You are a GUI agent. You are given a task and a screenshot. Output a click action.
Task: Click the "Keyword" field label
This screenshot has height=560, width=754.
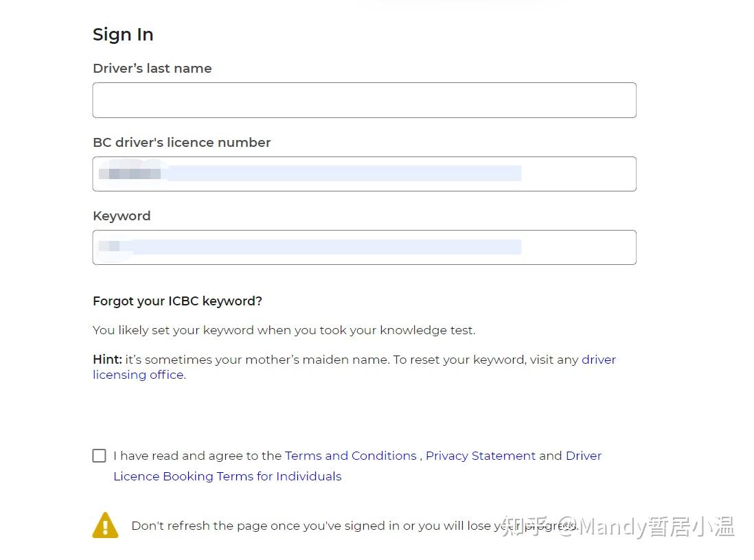(x=122, y=216)
